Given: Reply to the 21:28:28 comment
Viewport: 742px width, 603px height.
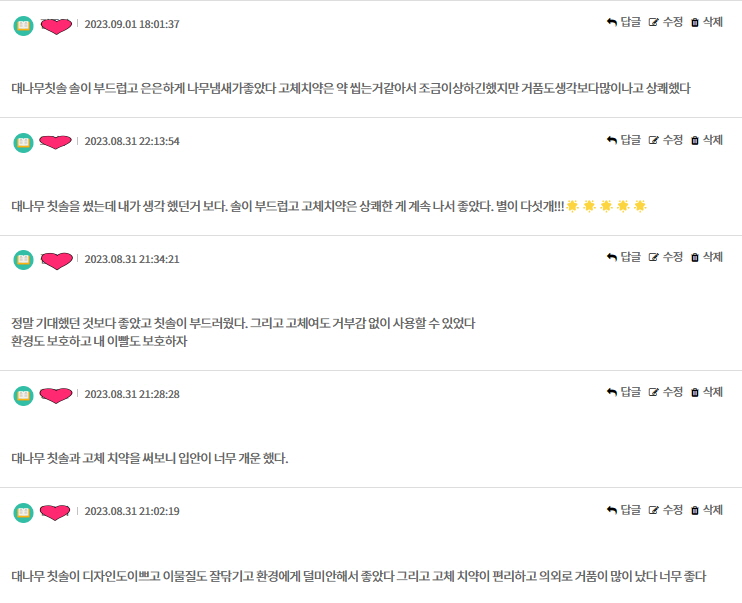Looking at the screenshot, I should click(x=623, y=391).
